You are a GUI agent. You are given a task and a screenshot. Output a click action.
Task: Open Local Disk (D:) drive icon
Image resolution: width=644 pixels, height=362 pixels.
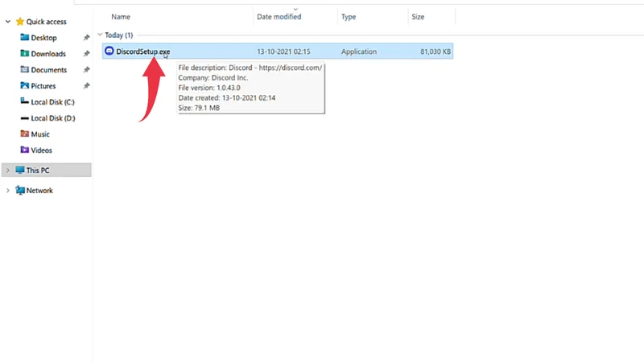pos(25,118)
